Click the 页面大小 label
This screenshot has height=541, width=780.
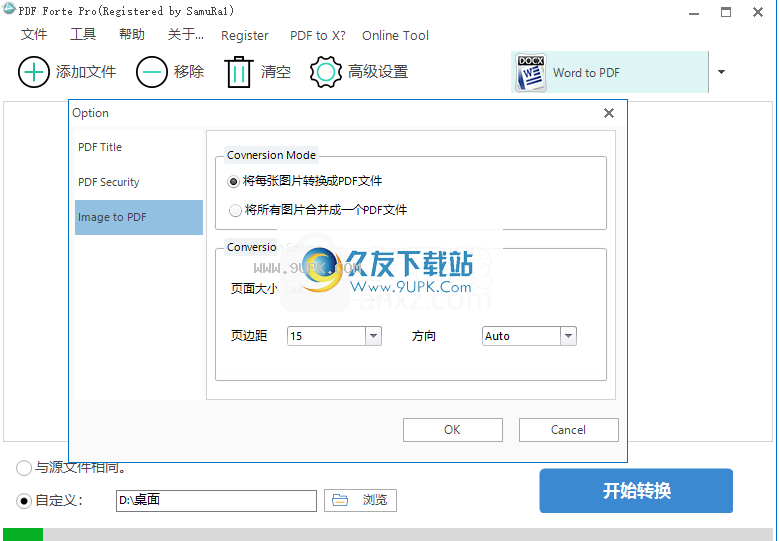(254, 289)
